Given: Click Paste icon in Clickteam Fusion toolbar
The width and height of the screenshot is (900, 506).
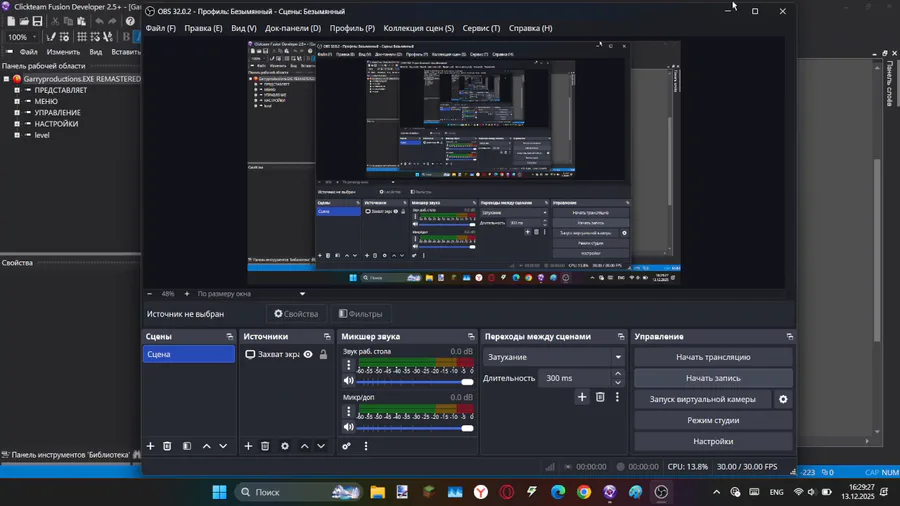Looking at the screenshot, I should click(x=82, y=21).
